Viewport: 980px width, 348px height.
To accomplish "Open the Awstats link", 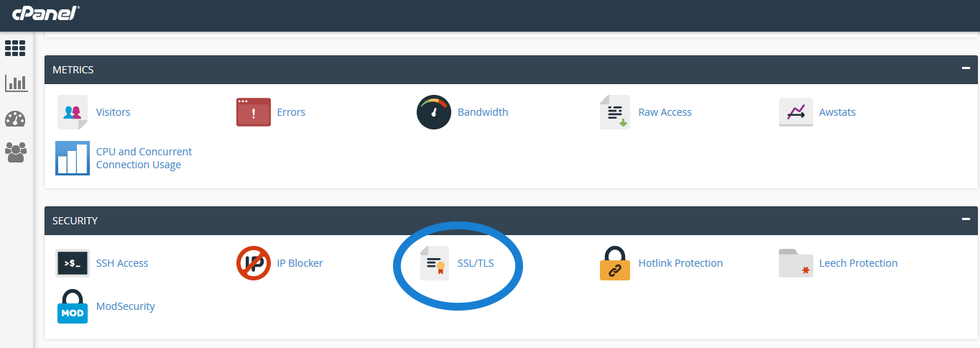I will [x=838, y=112].
